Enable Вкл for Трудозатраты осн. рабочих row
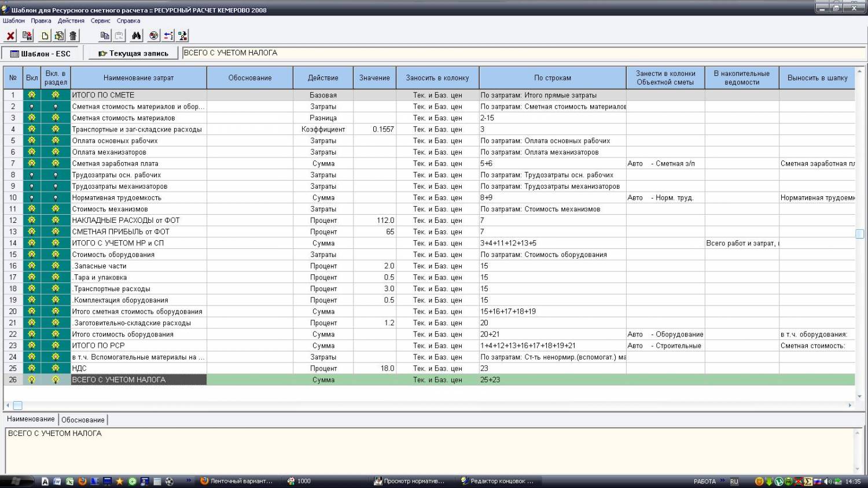Image resolution: width=868 pixels, height=488 pixels. [32, 175]
